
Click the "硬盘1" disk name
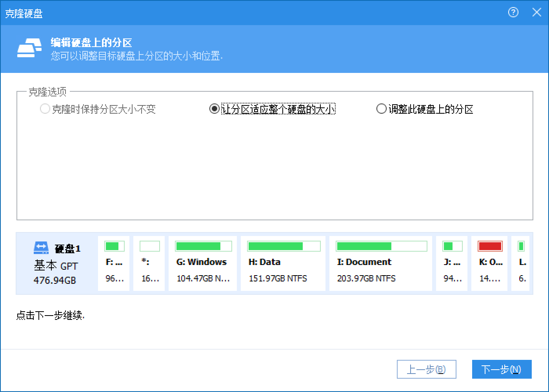coord(67,249)
